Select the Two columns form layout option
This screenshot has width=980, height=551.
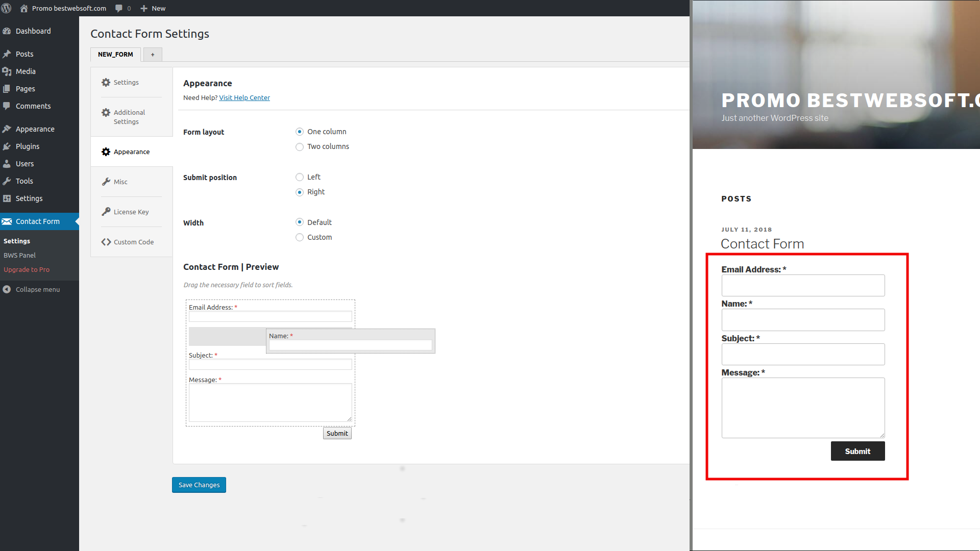pos(300,147)
